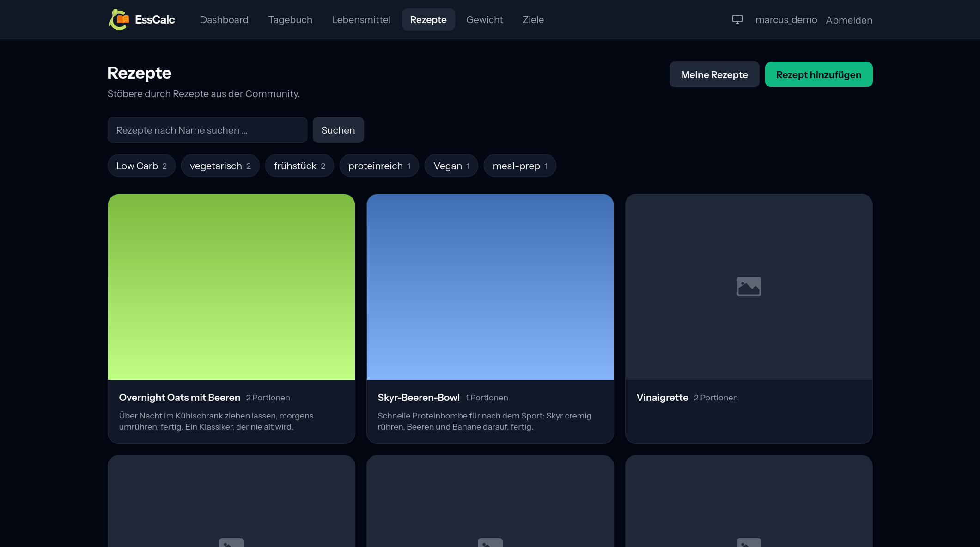Click the Overnight Oats description text
This screenshot has width=980, height=547.
(216, 421)
